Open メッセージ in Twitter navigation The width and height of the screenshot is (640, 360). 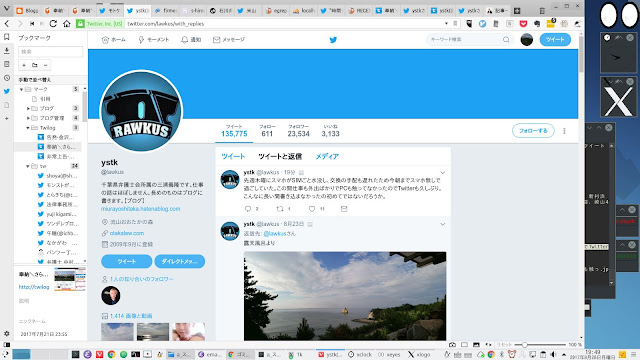click(x=229, y=40)
